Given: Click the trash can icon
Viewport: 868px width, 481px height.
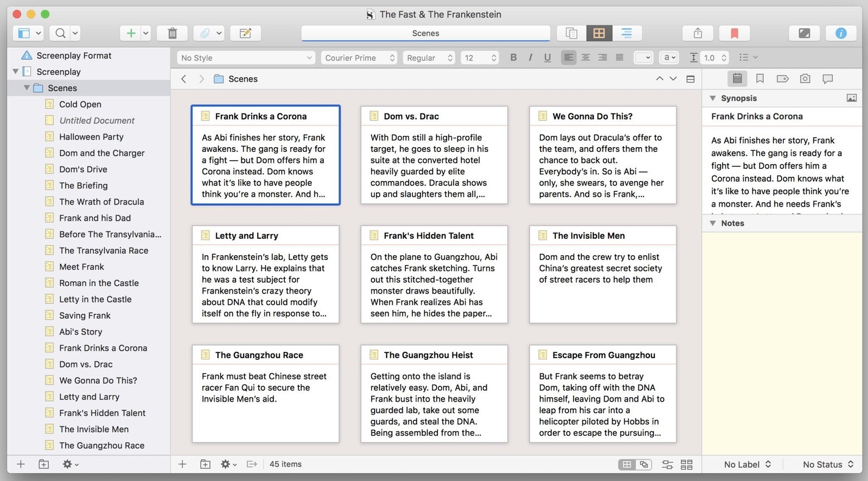Looking at the screenshot, I should coord(172,33).
